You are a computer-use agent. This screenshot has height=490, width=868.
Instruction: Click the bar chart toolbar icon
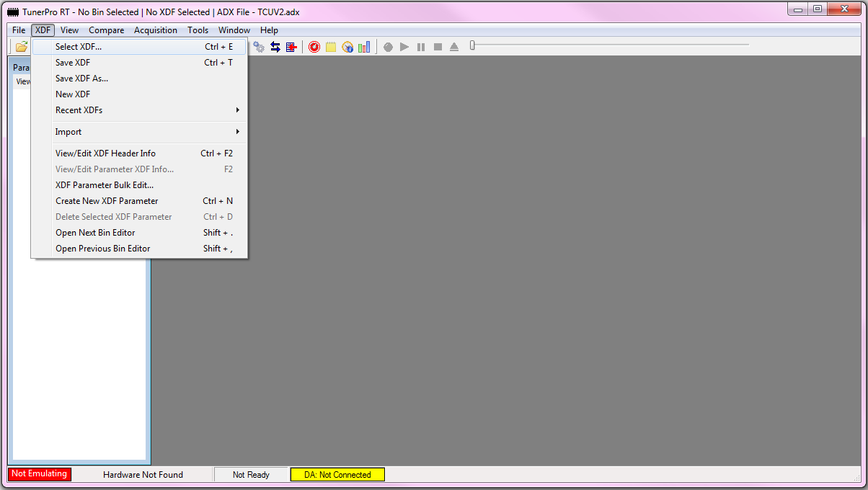pyautogui.click(x=364, y=47)
